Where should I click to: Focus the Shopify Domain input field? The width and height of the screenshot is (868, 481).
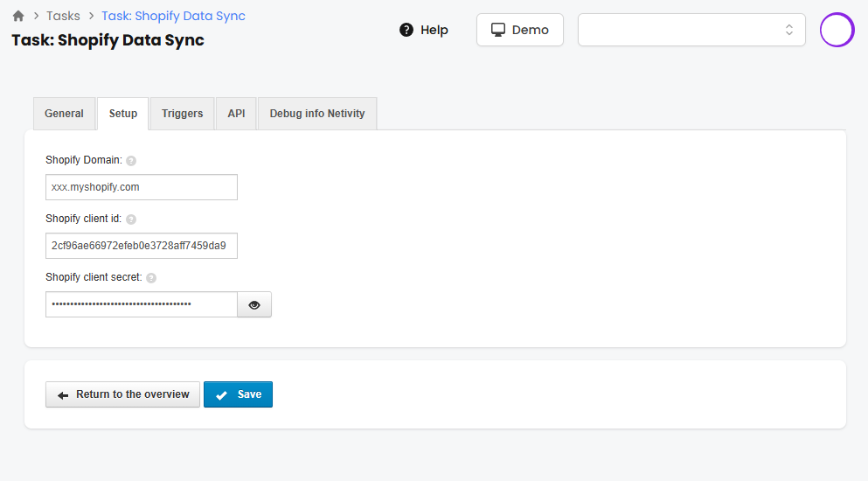[x=142, y=187]
